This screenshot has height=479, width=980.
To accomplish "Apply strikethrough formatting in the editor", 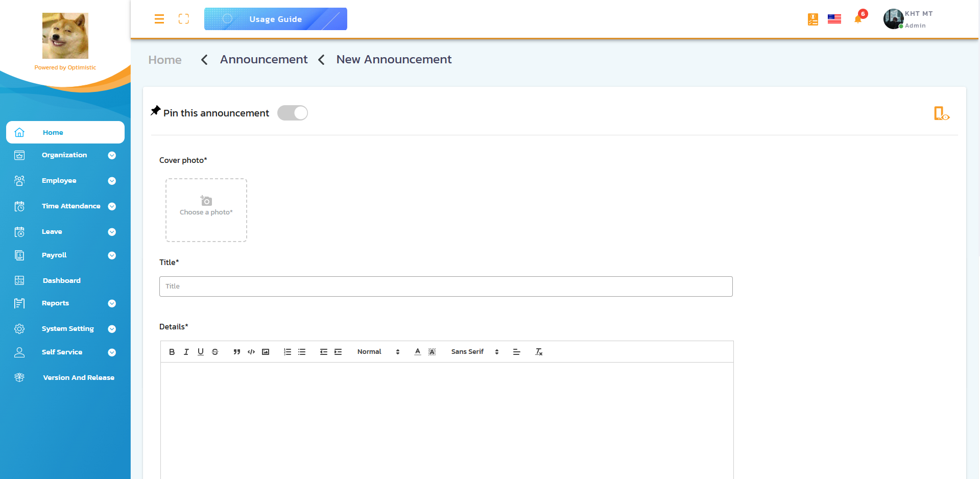I will (x=215, y=352).
